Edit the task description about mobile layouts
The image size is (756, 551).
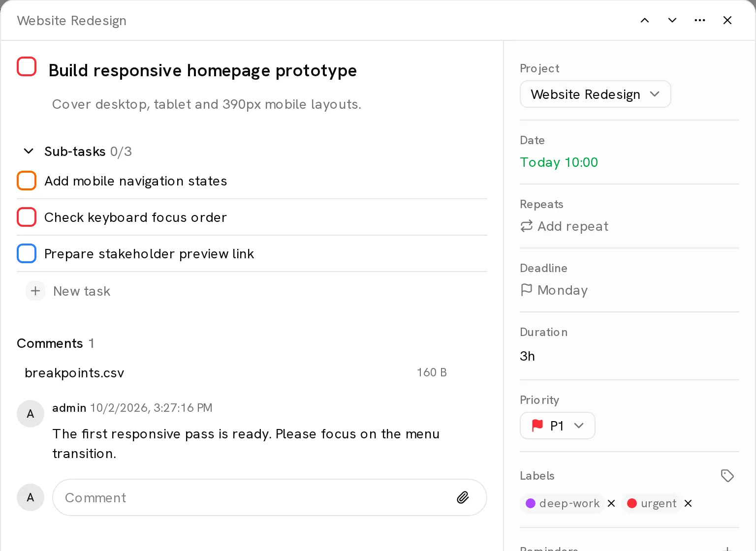click(207, 104)
